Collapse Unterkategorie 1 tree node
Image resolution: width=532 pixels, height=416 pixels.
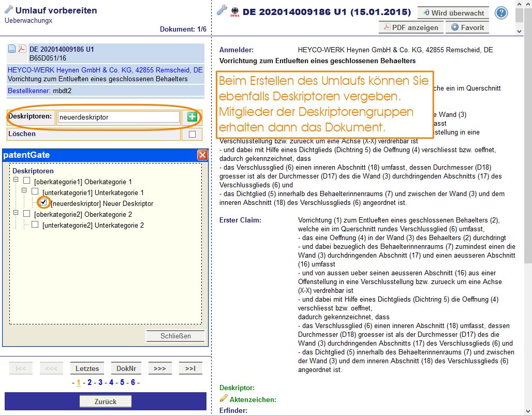coord(24,190)
